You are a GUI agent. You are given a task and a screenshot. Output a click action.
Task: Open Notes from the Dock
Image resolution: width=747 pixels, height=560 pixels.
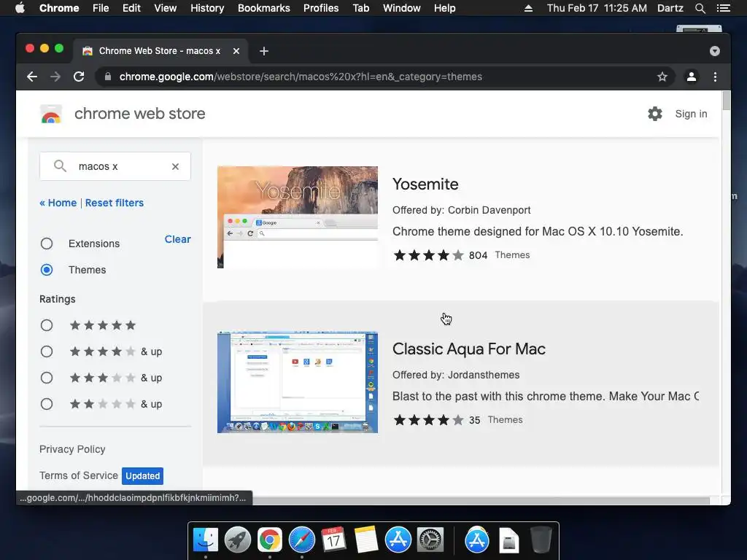click(366, 540)
